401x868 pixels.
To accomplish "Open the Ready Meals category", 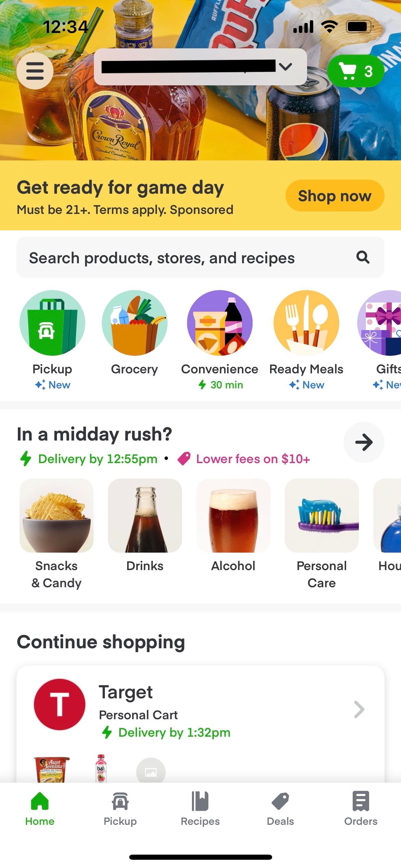I will (306, 323).
